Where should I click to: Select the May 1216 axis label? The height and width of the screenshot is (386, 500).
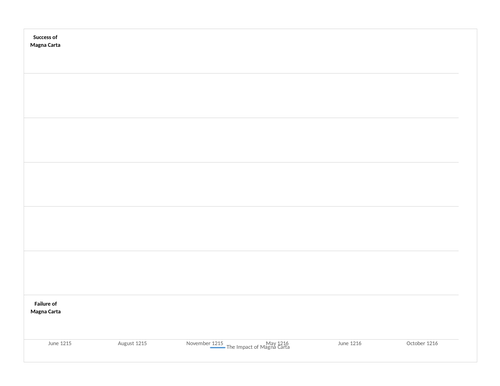click(277, 343)
